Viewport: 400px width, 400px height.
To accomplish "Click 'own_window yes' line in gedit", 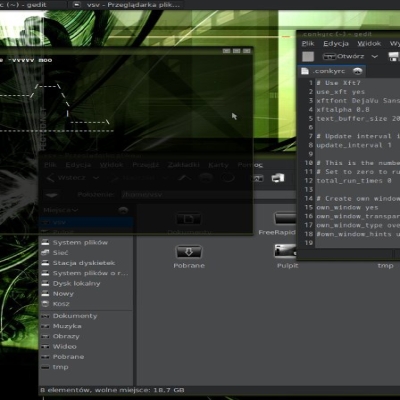I will (x=347, y=207).
